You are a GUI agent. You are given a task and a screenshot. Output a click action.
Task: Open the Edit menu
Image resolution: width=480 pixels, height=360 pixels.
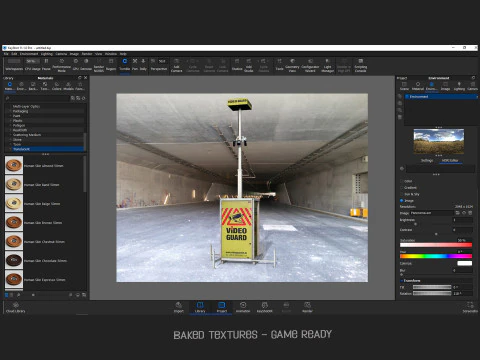[14, 54]
